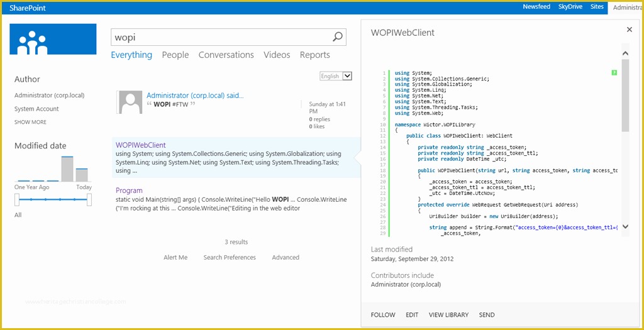Close the WOPIWebClient preview panel

click(629, 30)
